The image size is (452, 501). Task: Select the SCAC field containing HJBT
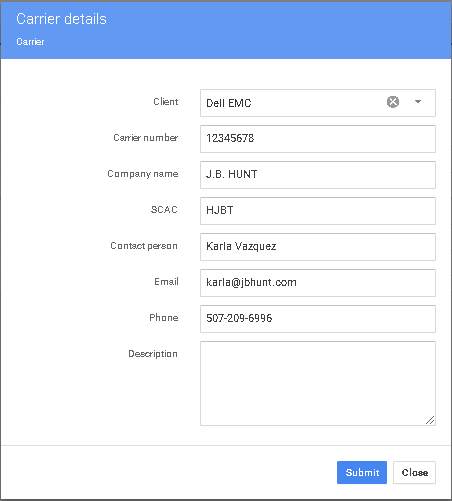coord(318,211)
